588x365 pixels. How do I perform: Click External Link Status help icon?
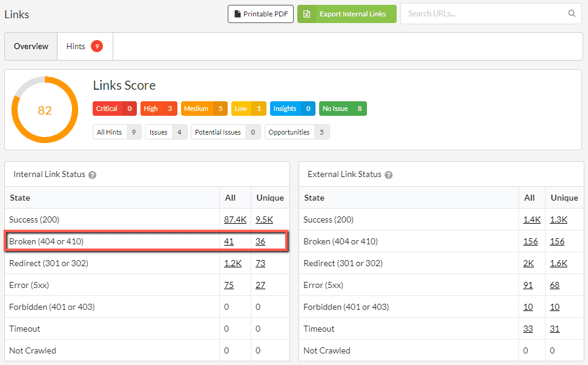tap(389, 175)
